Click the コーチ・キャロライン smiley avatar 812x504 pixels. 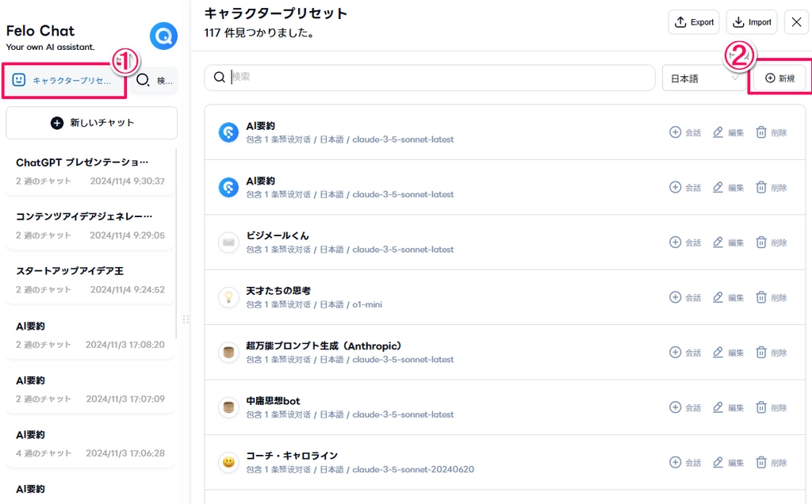(228, 463)
